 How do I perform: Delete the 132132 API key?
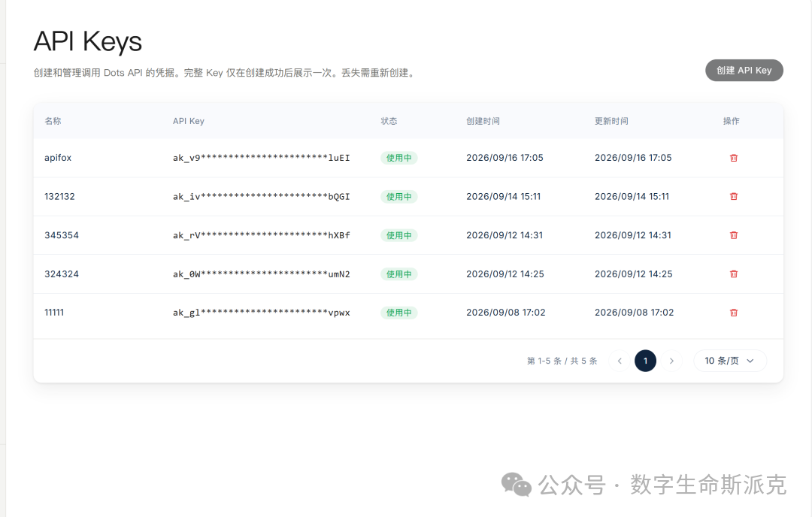pos(733,197)
